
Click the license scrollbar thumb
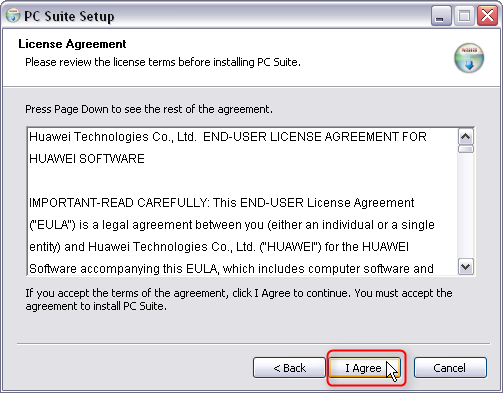click(x=466, y=149)
